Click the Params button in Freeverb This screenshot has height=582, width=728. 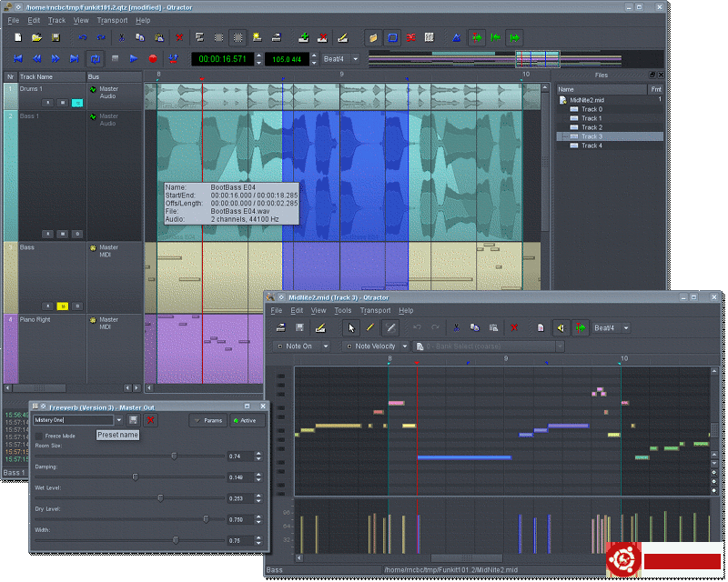point(207,420)
